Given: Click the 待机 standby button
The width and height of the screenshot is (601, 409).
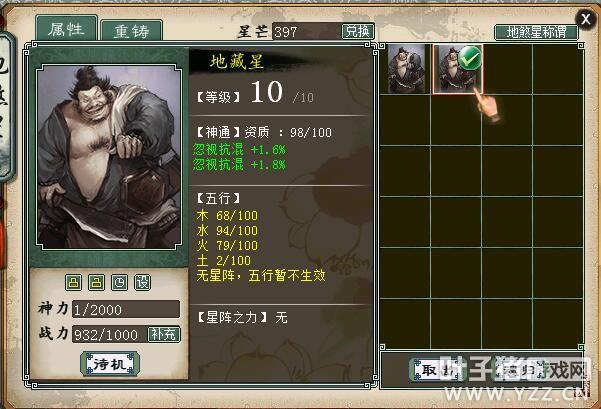Looking at the screenshot, I should 110,363.
